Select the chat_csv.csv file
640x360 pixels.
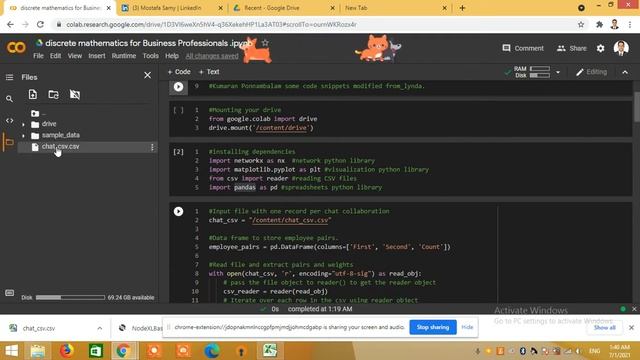tap(60, 147)
